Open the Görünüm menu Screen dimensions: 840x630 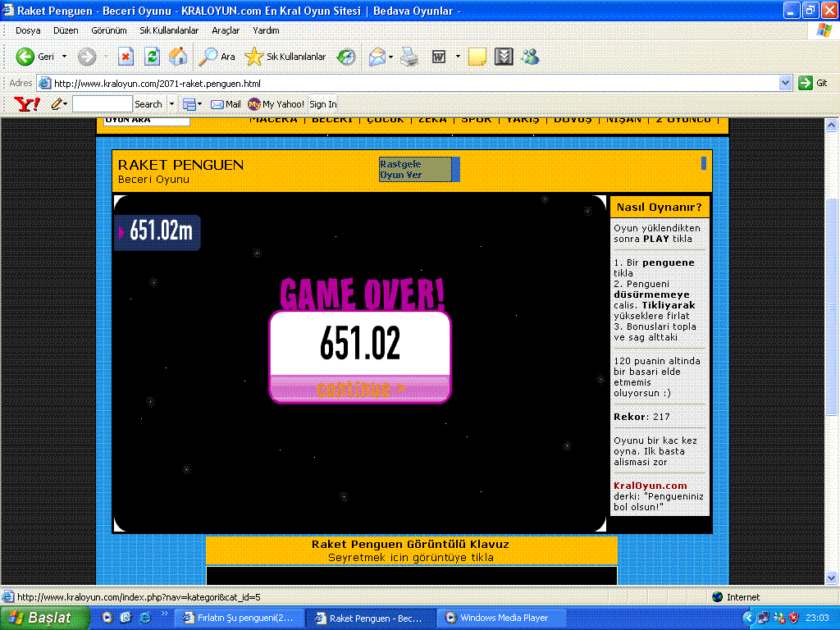point(109,30)
